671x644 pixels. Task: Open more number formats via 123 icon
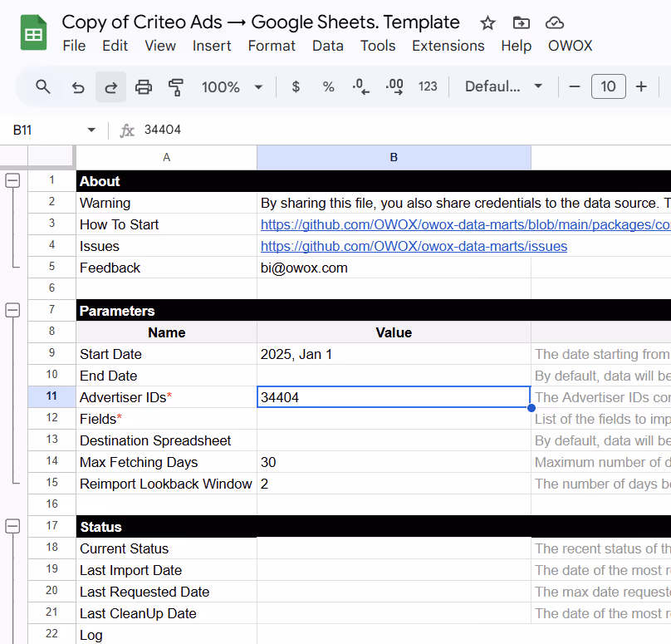pos(428,86)
